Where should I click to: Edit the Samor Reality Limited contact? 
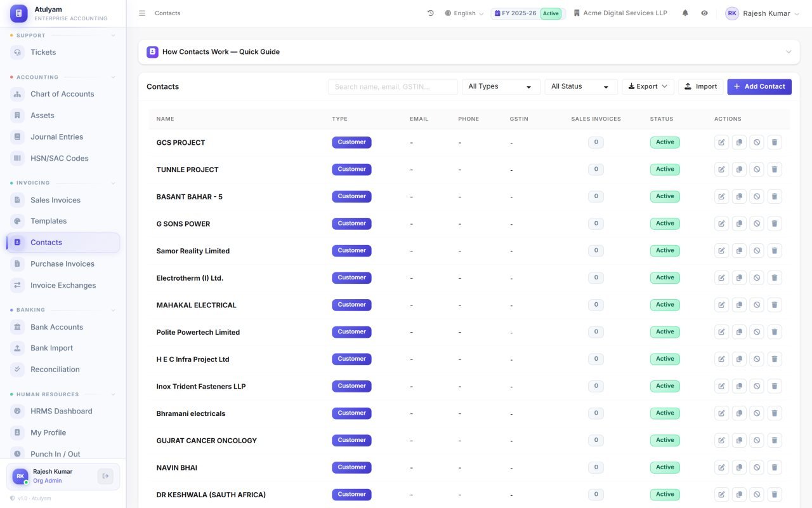[721, 251]
